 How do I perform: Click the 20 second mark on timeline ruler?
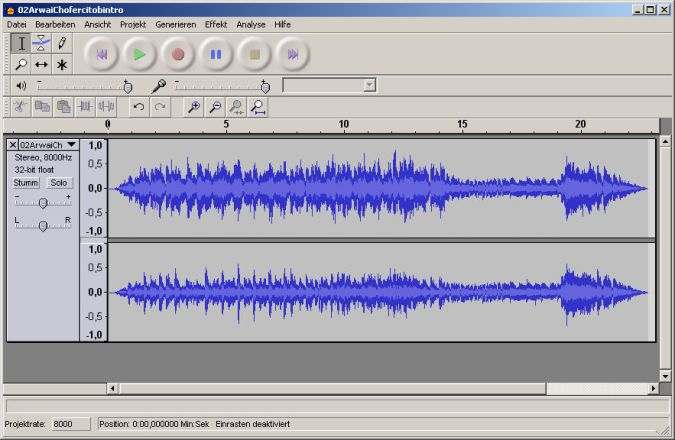(580, 124)
